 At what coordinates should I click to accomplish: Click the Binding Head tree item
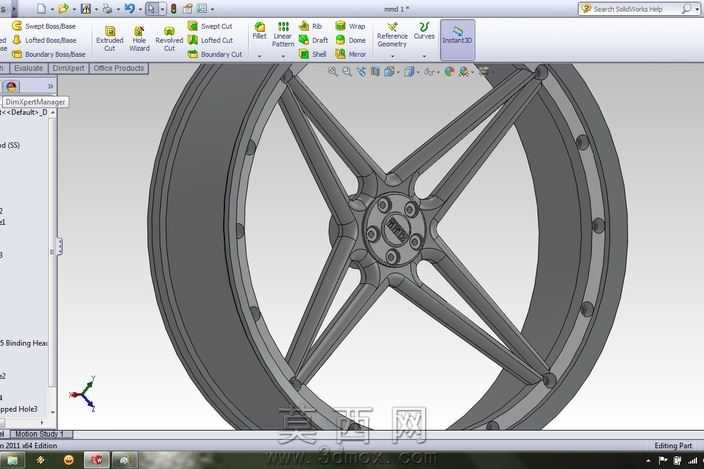click(24, 343)
